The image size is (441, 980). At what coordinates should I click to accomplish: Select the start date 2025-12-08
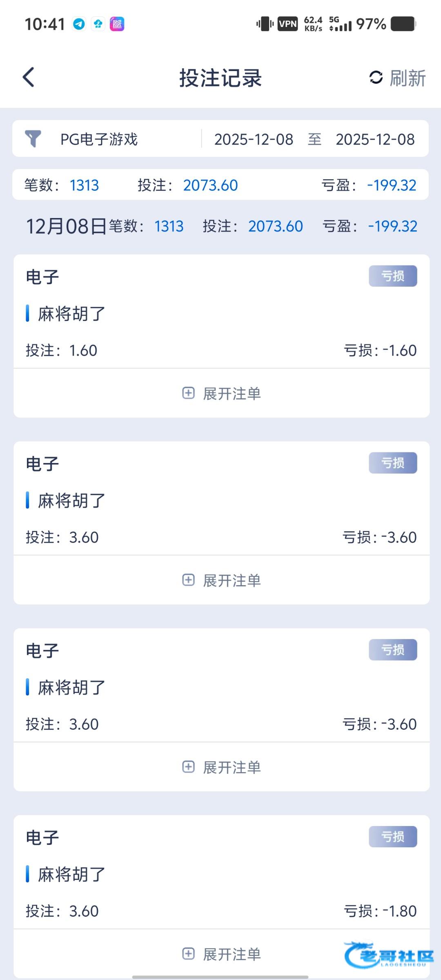[x=254, y=139]
